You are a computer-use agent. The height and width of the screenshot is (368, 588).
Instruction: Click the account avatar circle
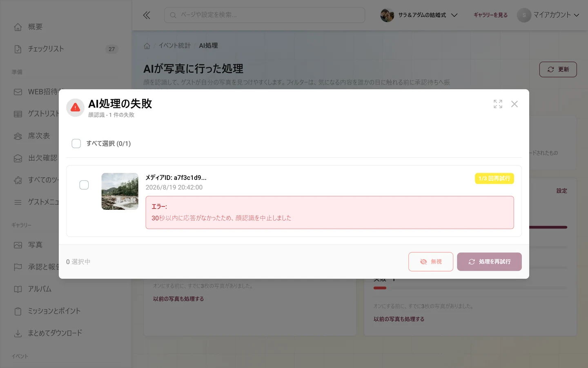click(x=524, y=15)
